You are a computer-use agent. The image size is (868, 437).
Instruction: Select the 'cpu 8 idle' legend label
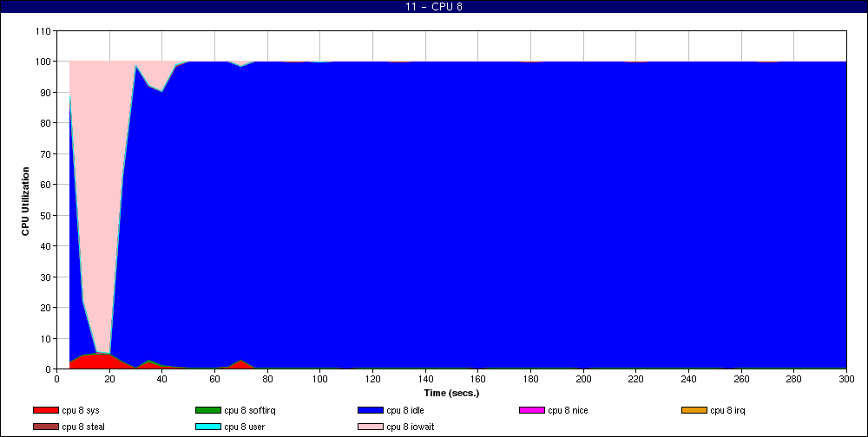(x=405, y=410)
